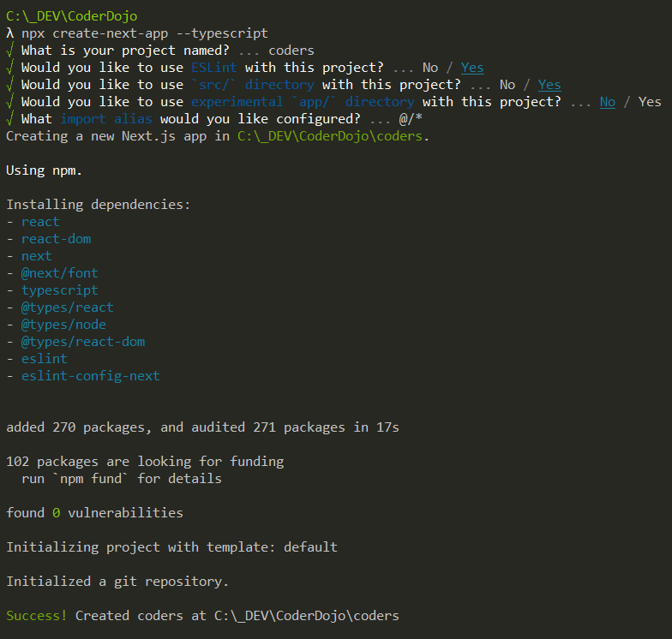Click the 'next' dependency entry

[37, 256]
